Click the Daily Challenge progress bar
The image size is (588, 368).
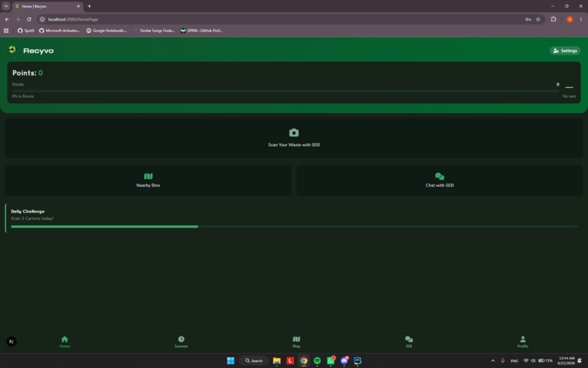click(x=295, y=226)
